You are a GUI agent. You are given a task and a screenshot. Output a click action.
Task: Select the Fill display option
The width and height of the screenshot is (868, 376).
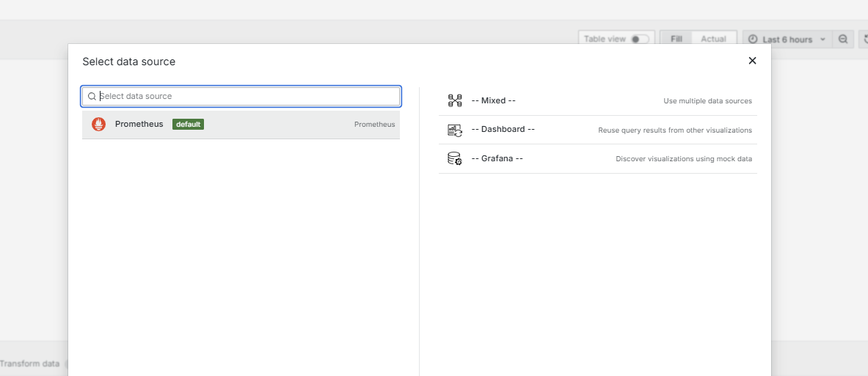676,40
